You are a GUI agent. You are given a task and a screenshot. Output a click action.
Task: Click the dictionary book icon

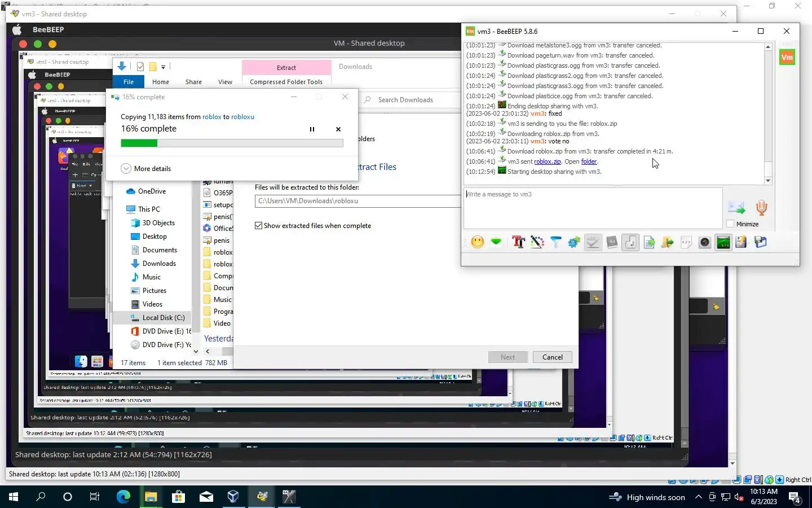coord(612,242)
